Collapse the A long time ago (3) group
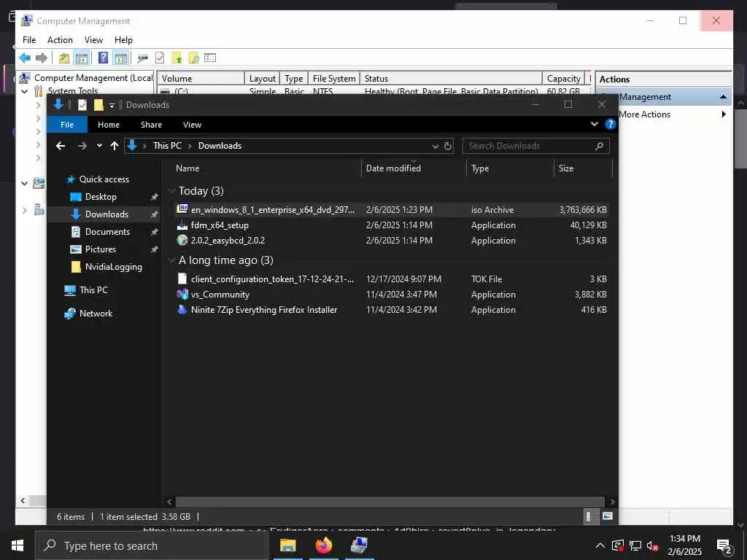The width and height of the screenshot is (747, 560). click(x=171, y=260)
